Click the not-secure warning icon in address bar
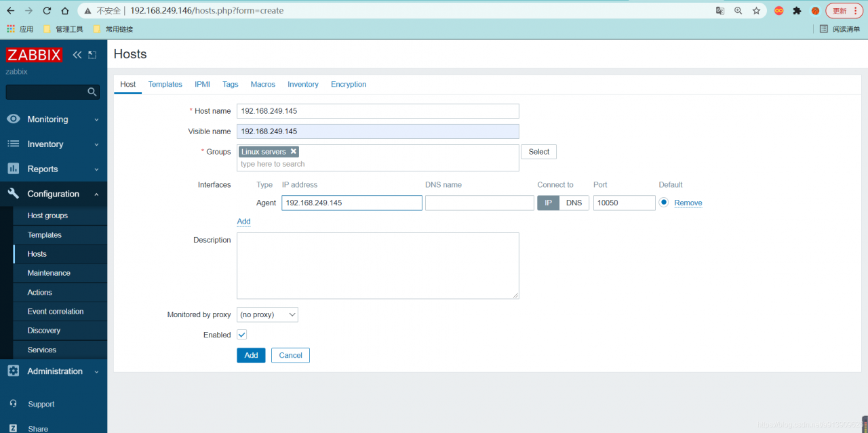Image resolution: width=868 pixels, height=433 pixels. click(x=89, y=11)
